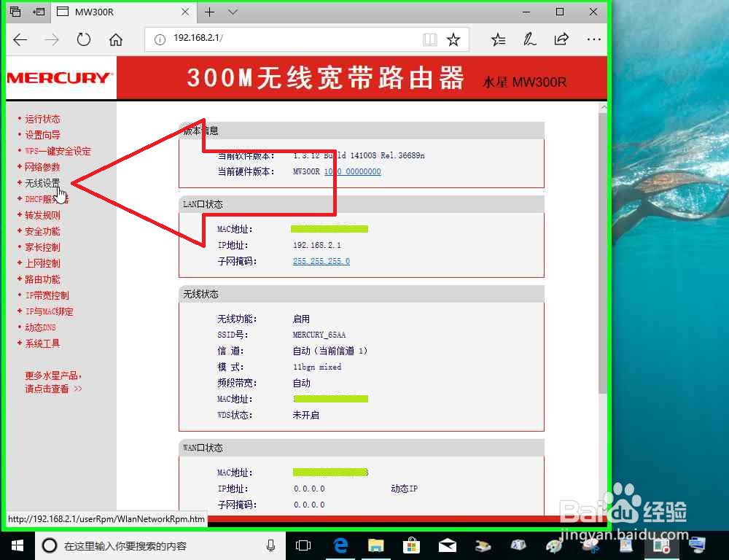The image size is (729, 560).
Task: Expand the 网络参数 menu section
Action: (42, 167)
